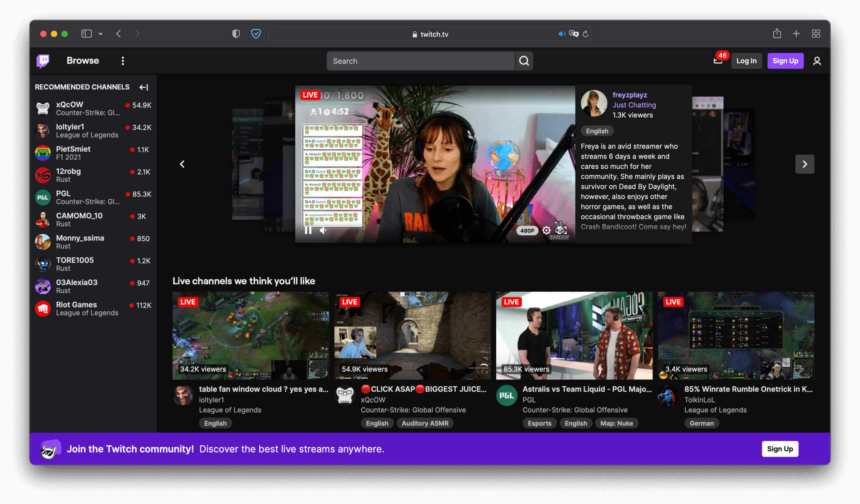This screenshot has height=504, width=860.
Task: Open the Safari share button
Action: pyautogui.click(x=777, y=34)
